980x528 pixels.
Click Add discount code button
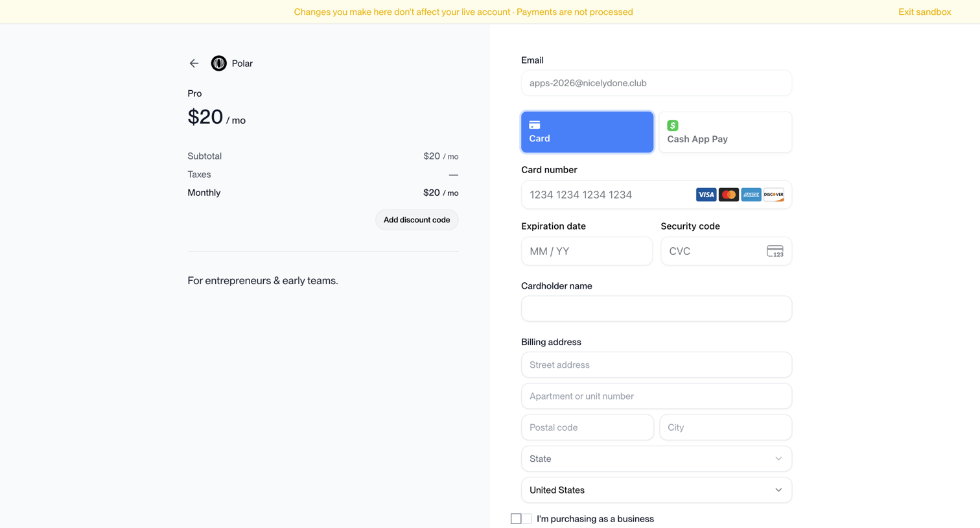[417, 220]
